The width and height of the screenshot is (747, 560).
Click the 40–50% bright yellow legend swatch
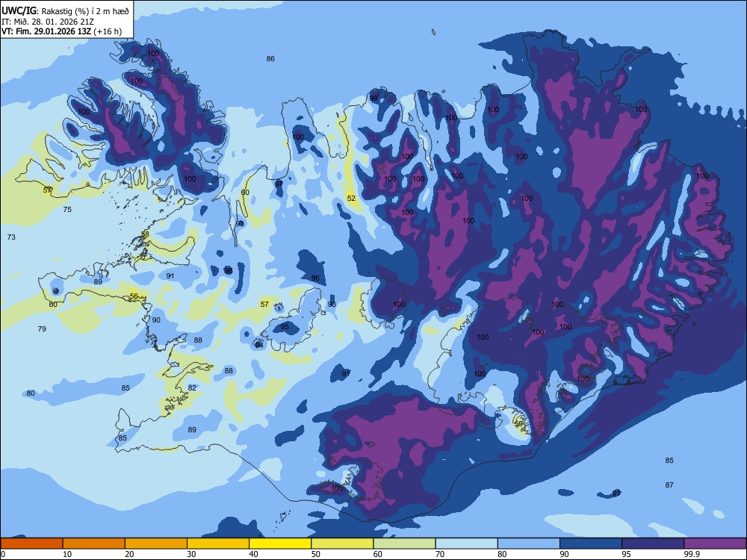tap(280, 544)
